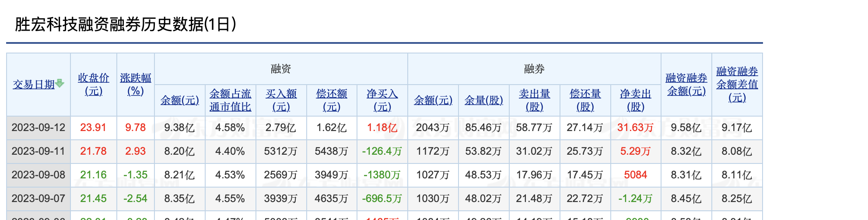868x220 pixels.
Task: Sort by 余额占流通市值比 header
Action: 230,100
